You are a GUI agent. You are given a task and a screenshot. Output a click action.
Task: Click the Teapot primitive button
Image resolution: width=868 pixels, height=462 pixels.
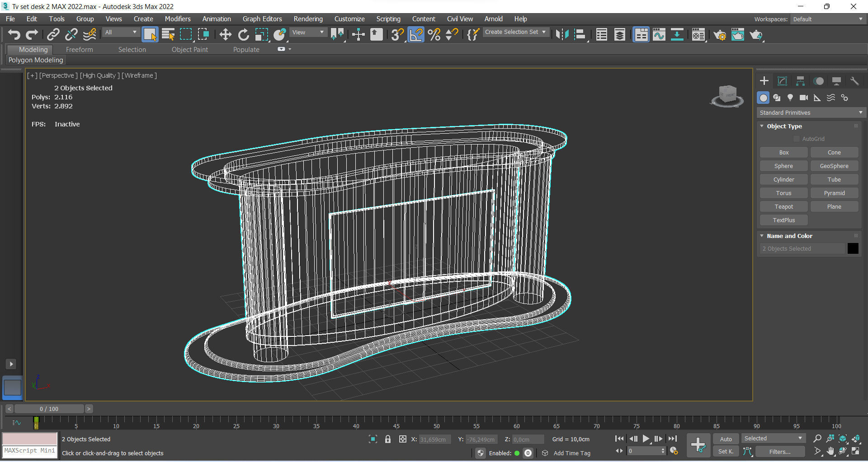pos(783,207)
